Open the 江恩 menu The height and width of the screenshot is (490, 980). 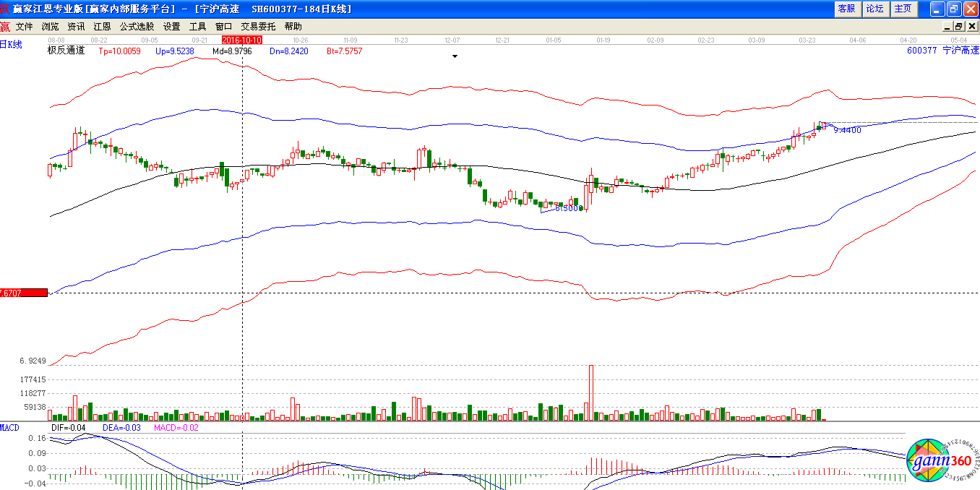pos(102,26)
